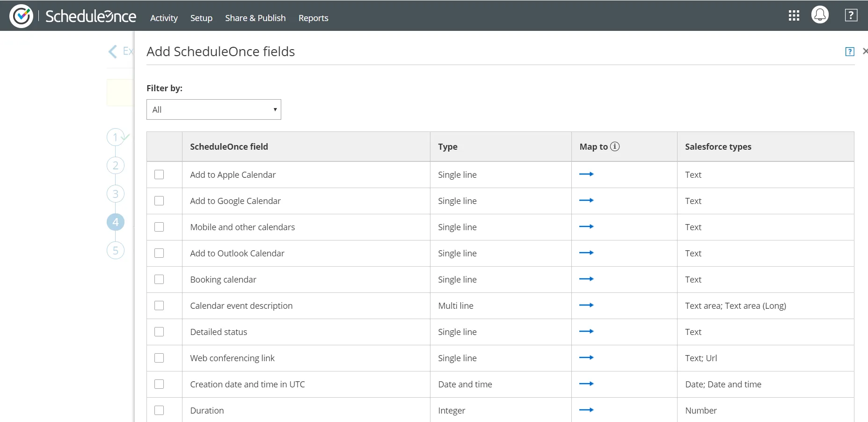Viewport: 868px width, 422px height.
Task: Go to wizard step 1
Action: pos(116,138)
